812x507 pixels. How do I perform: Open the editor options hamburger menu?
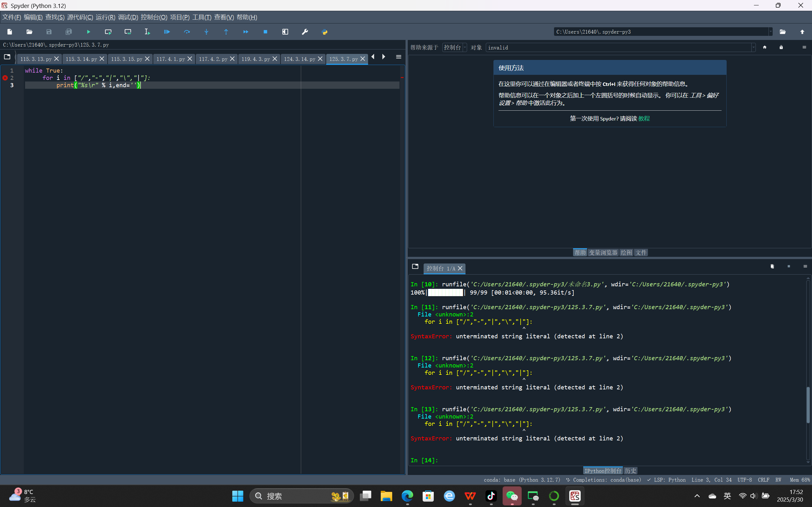click(399, 57)
